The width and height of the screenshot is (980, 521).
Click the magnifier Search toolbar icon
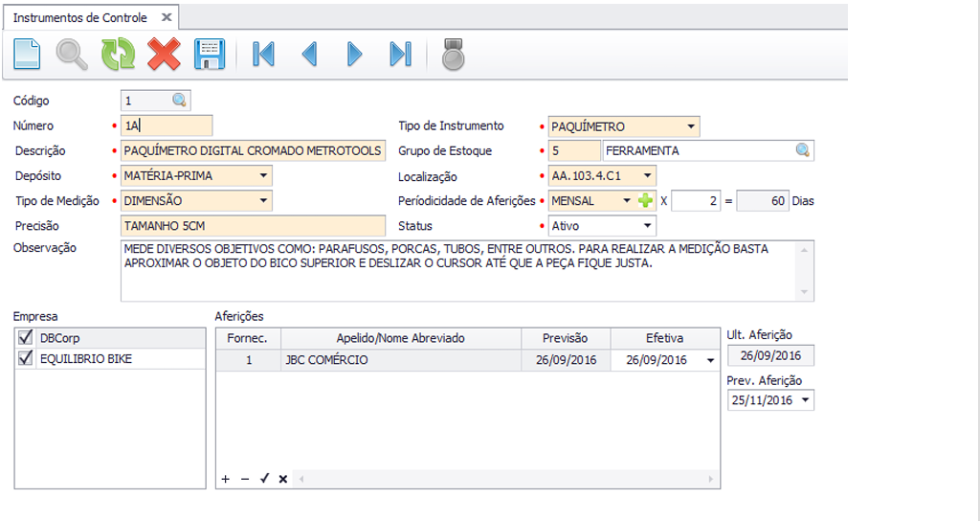click(x=72, y=54)
